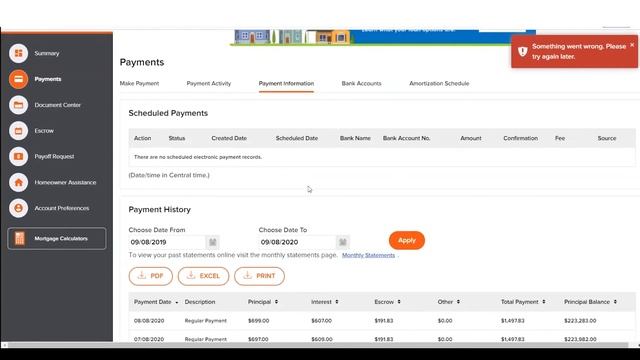
Task: Click the PRINT button label
Action: point(266,276)
